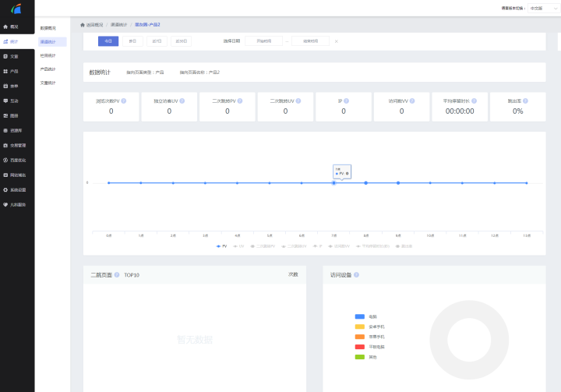This screenshot has width=561, height=392.
Task: Click help icon next to 跳出率
Action: click(526, 101)
